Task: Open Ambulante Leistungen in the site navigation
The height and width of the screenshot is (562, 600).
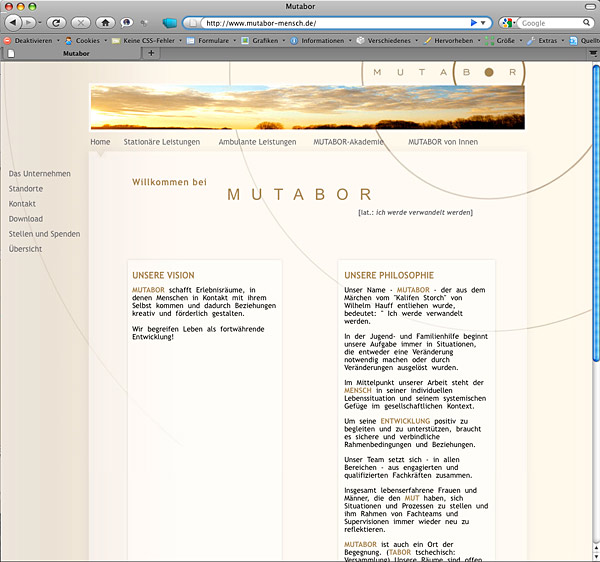Action: point(257,142)
